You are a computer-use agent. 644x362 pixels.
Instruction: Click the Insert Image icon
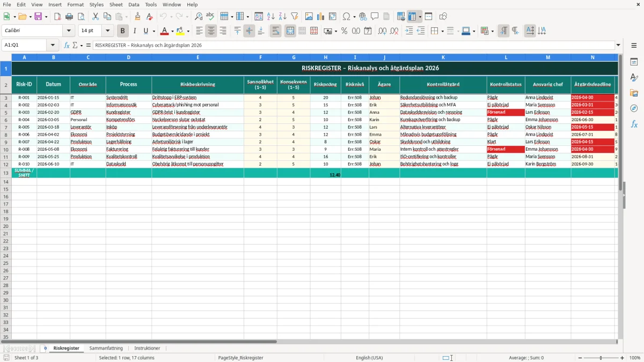point(309,17)
